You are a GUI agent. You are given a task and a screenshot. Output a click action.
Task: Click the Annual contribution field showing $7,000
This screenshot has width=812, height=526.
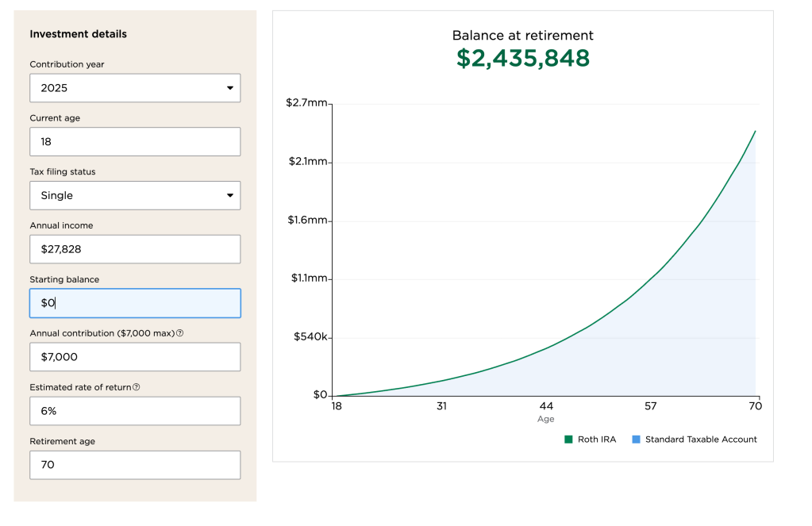pos(135,357)
